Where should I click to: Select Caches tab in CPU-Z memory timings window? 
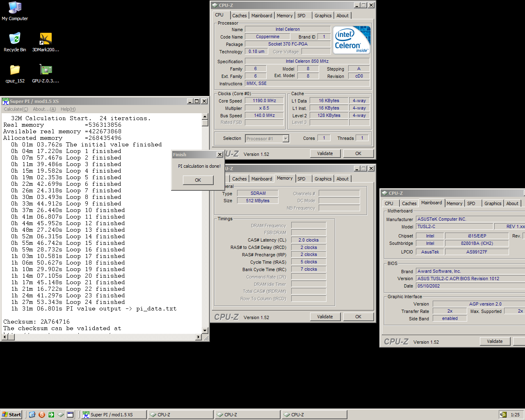tap(240, 179)
